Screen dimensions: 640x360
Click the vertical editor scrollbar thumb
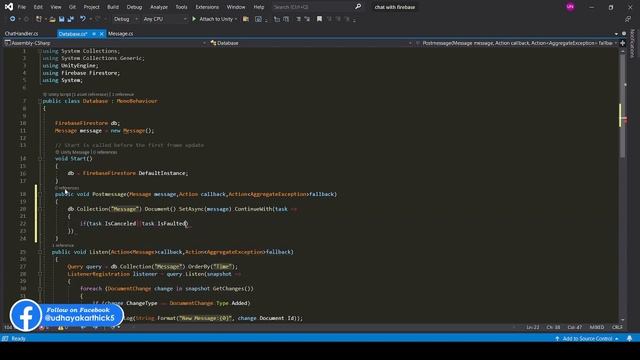click(622, 106)
